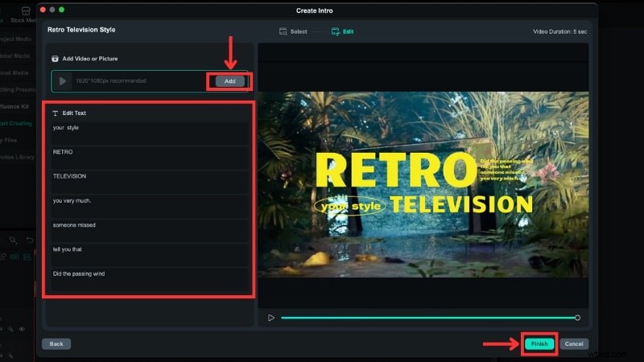Click the Edit Text T icon

(x=55, y=113)
